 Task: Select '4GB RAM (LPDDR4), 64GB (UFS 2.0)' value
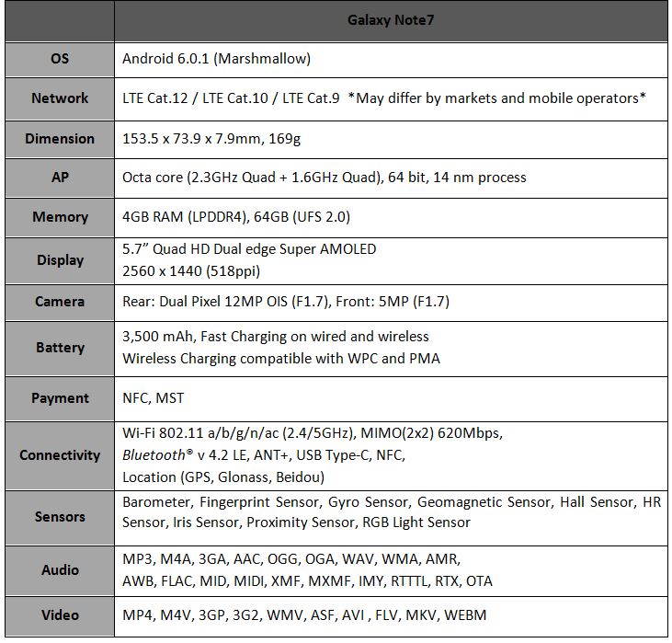click(x=236, y=217)
